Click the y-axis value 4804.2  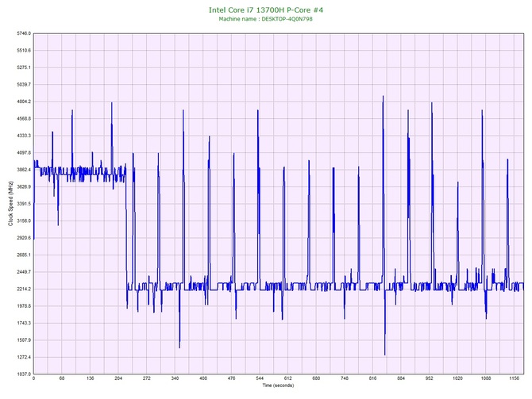point(23,102)
